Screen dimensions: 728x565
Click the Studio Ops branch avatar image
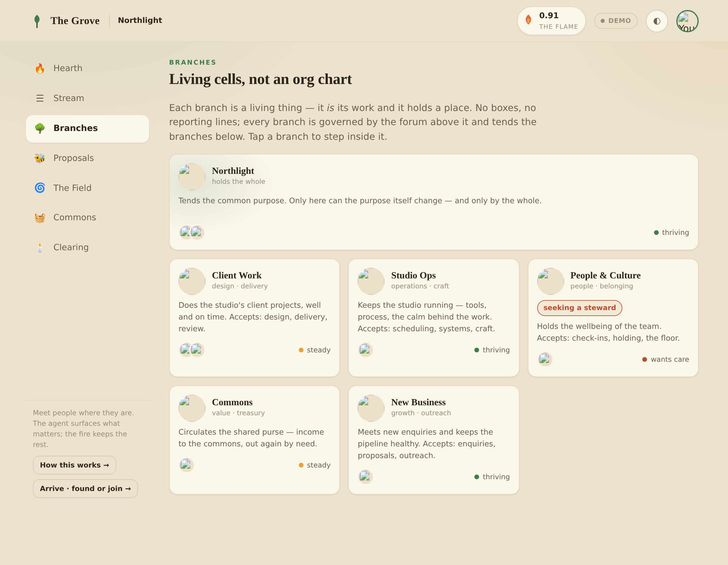pos(371,281)
